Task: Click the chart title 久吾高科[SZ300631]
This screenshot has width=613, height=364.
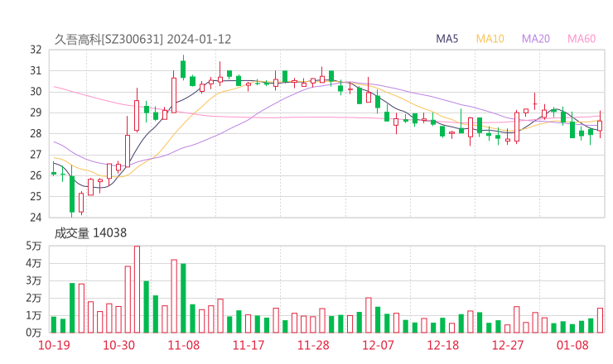Action: [x=109, y=39]
